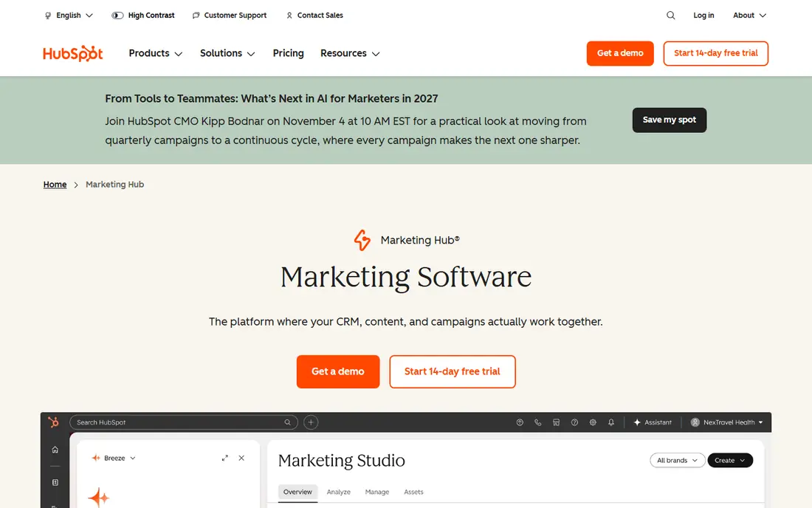Open the site search magnifier icon
The image size is (812, 508).
point(670,15)
